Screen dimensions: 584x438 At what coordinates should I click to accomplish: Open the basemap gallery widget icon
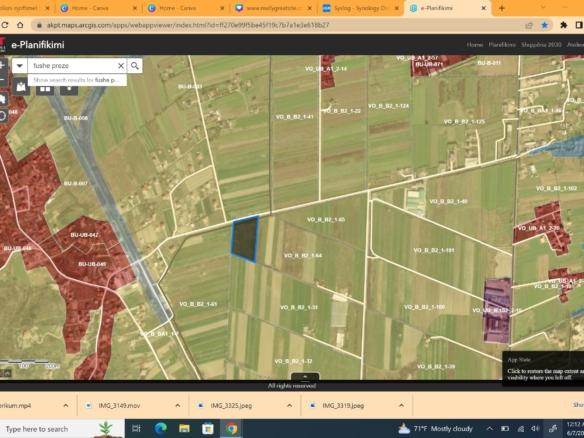click(x=22, y=87)
